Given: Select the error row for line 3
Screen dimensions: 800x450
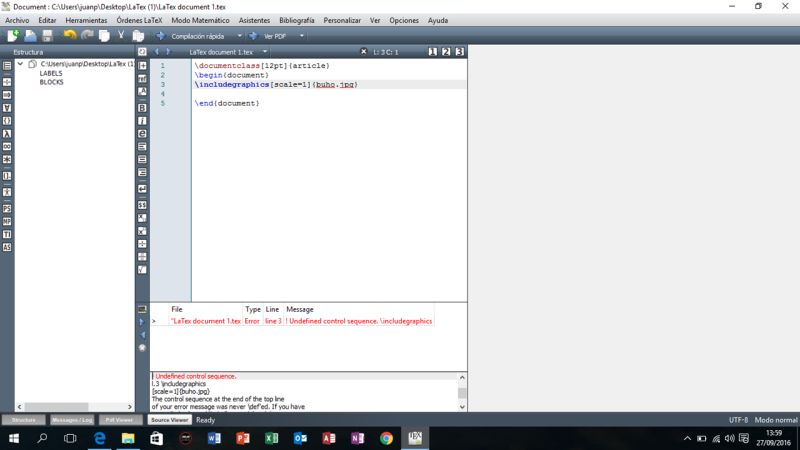Looking at the screenshot, I should pyautogui.click(x=293, y=321).
